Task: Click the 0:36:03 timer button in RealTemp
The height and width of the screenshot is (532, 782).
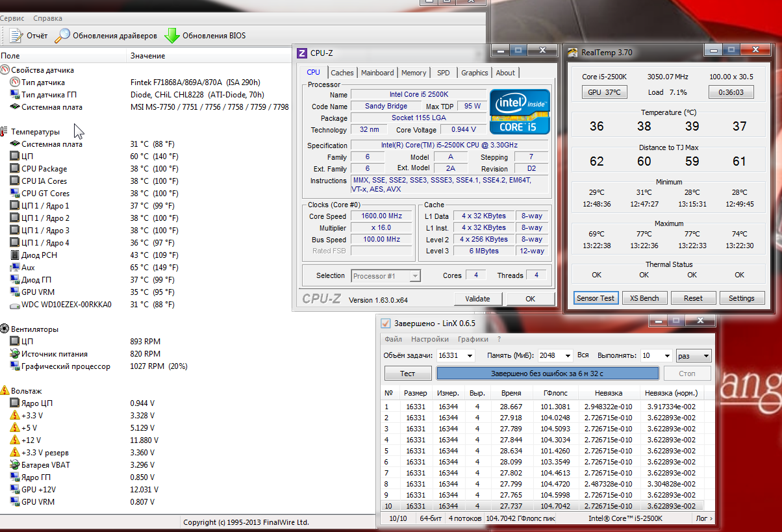Action: click(x=731, y=92)
